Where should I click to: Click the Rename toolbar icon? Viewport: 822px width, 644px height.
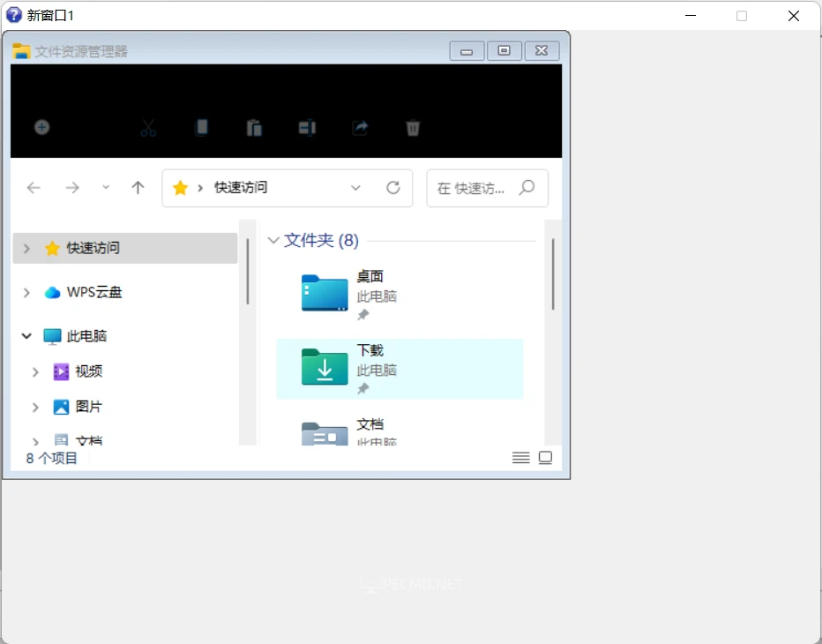307,127
